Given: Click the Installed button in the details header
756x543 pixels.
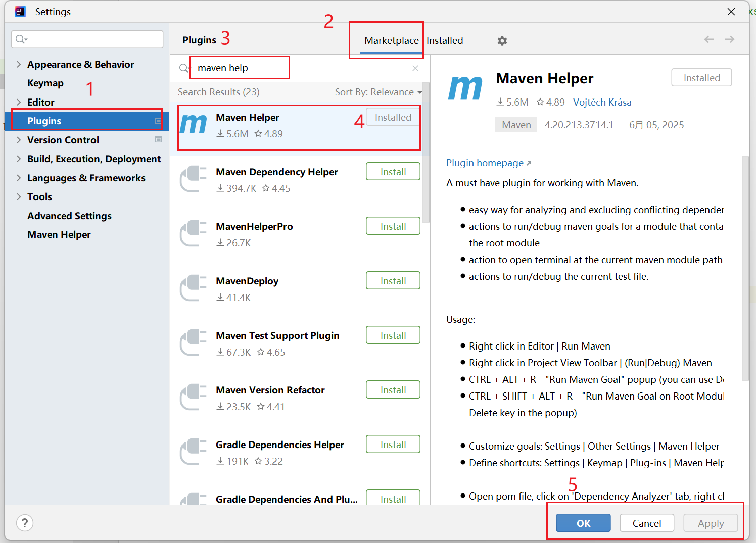Looking at the screenshot, I should pyautogui.click(x=701, y=78).
